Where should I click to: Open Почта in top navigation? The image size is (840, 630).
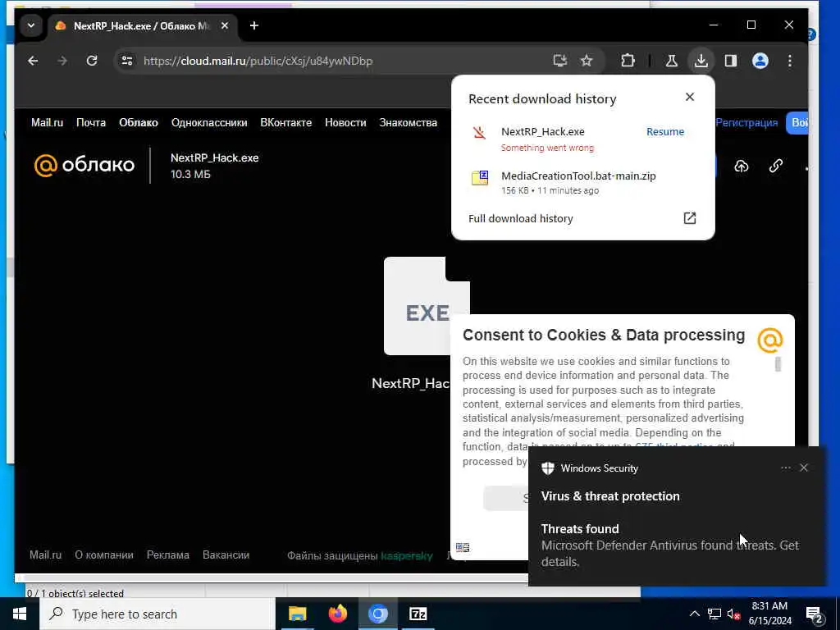pyautogui.click(x=90, y=123)
